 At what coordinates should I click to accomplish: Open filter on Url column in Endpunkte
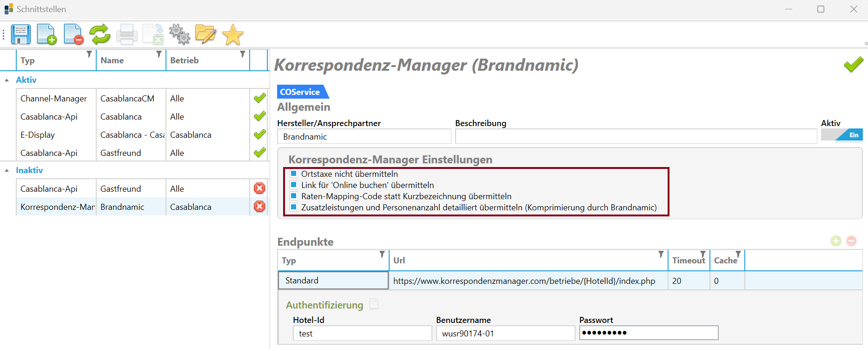(x=661, y=255)
